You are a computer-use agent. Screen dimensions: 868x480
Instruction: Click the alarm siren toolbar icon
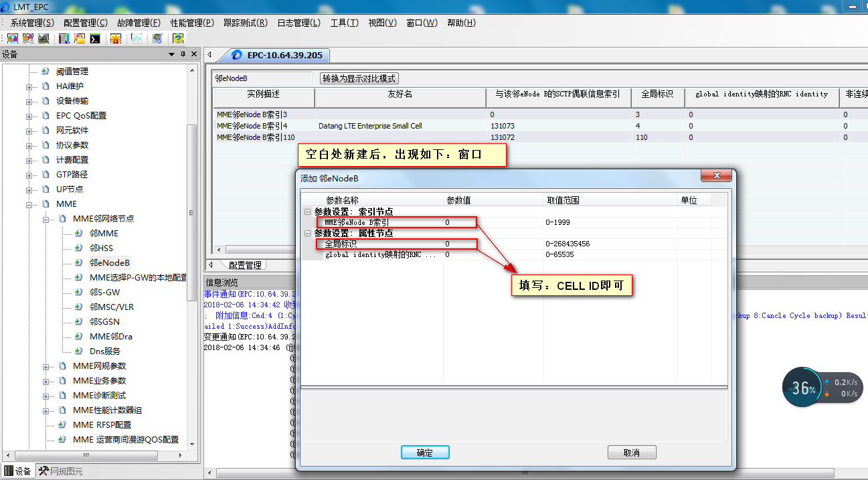pos(116,39)
